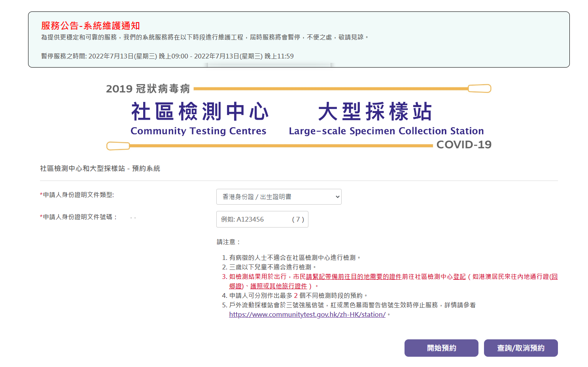Open the identity document type dropdown
The width and height of the screenshot is (588, 367).
coord(279,197)
